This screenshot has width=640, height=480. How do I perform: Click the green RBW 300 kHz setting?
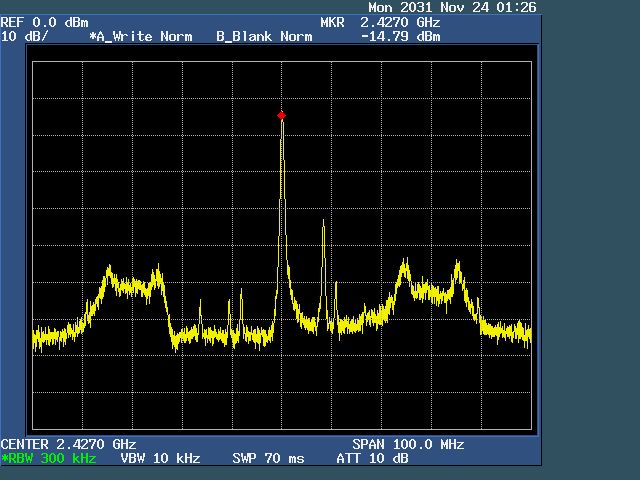49,458
